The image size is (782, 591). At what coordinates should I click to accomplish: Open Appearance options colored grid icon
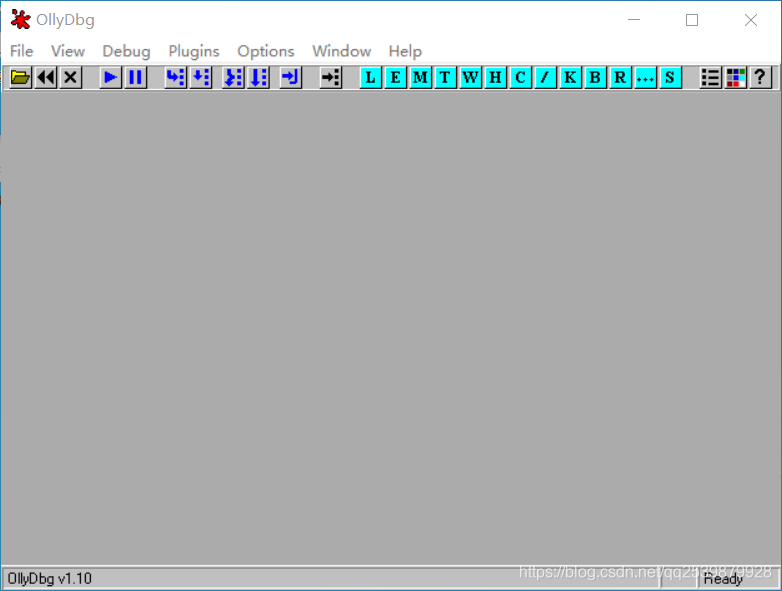coord(735,77)
